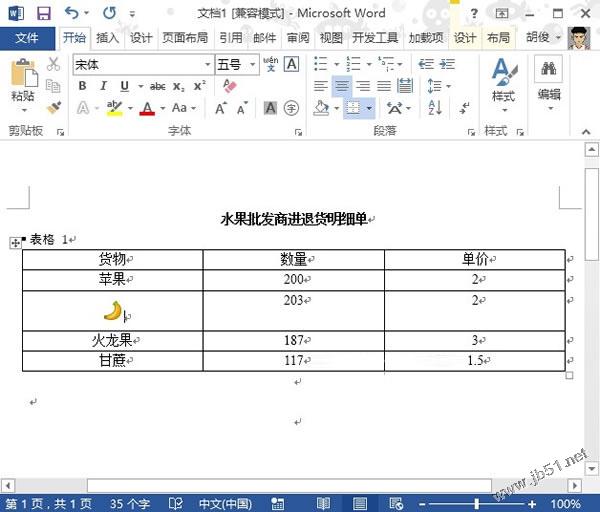Switch to Print Layout view in status bar

point(360,504)
